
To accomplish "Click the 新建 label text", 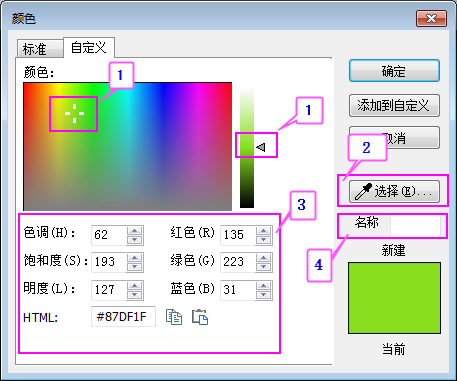I will click(x=394, y=250).
